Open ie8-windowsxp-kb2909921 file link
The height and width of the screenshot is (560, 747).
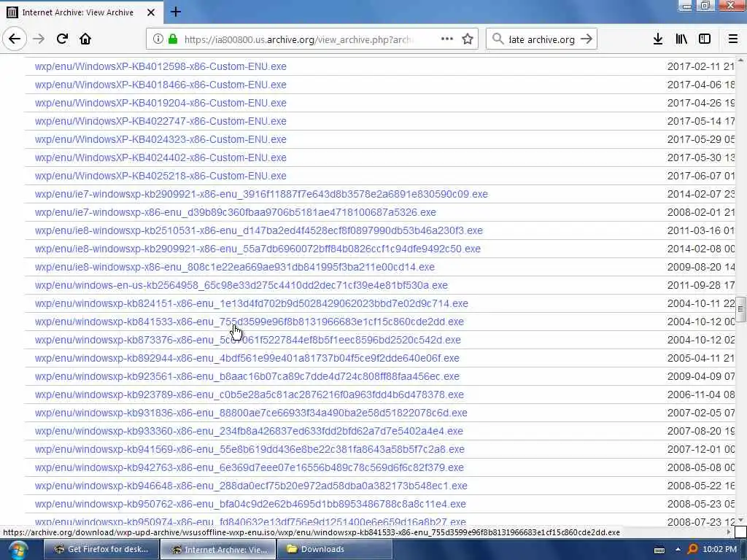coord(258,249)
